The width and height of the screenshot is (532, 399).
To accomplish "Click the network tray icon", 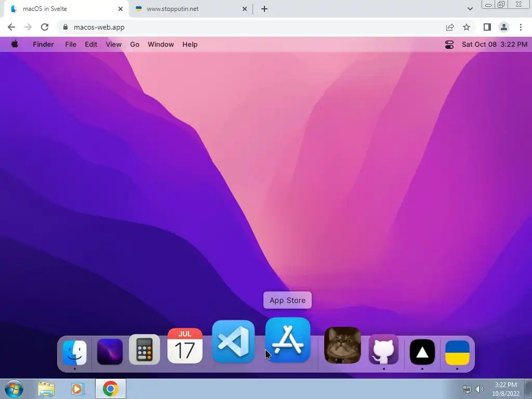I will 467,389.
